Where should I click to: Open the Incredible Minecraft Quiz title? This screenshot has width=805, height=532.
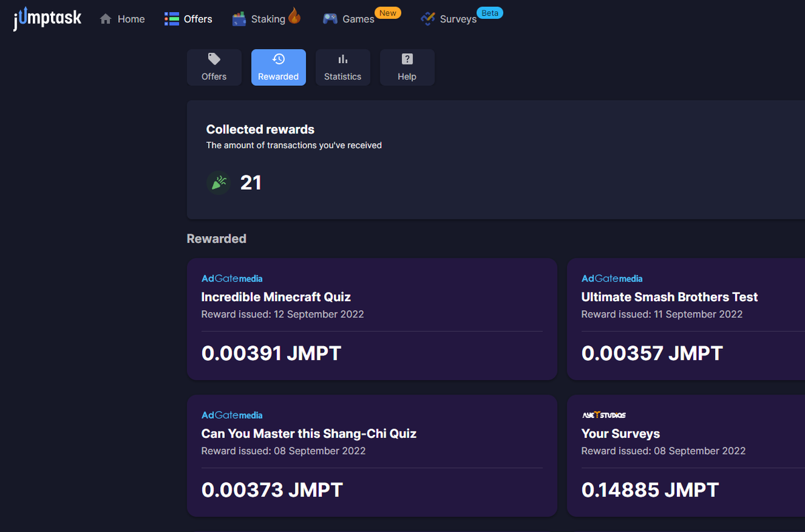click(x=276, y=297)
